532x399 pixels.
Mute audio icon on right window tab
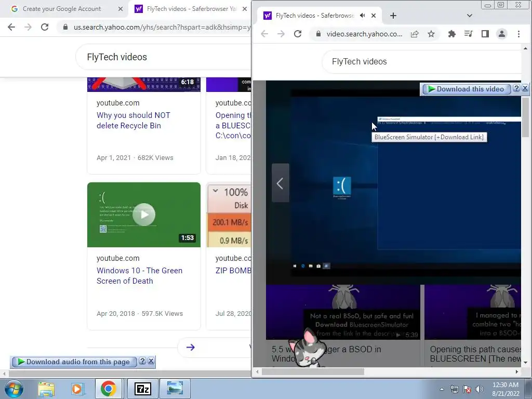[x=362, y=16]
